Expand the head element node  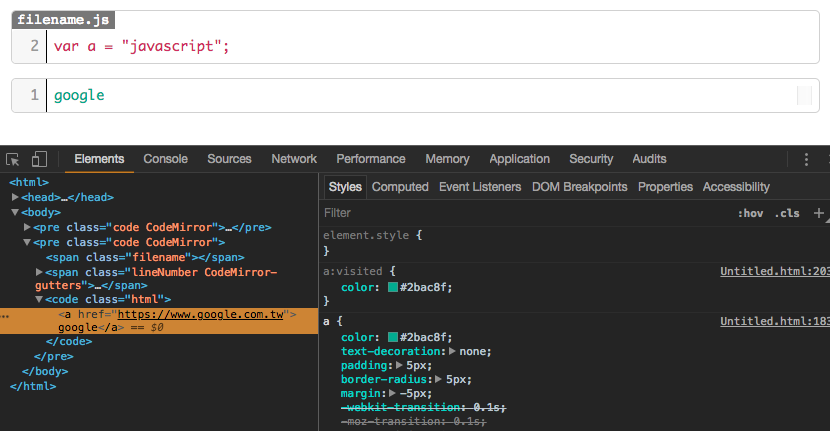[x=15, y=197]
